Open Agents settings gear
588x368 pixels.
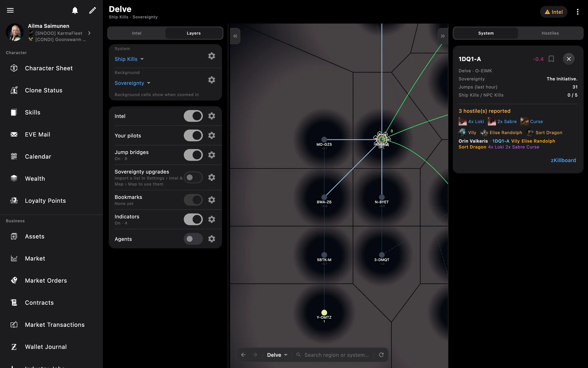click(212, 239)
